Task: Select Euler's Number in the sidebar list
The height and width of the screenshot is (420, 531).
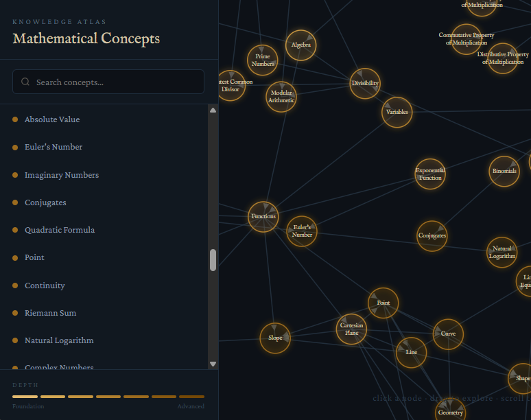Action: 104,147
